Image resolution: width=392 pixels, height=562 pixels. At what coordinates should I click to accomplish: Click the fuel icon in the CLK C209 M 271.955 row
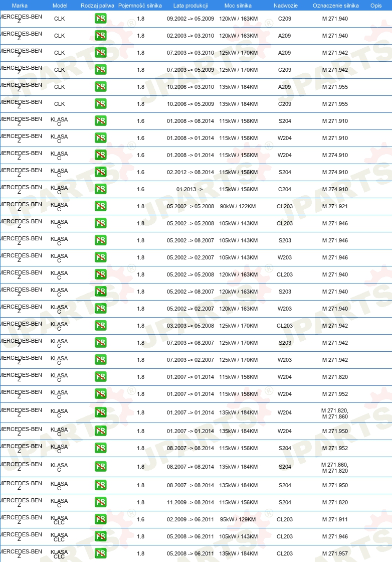pos(101,104)
